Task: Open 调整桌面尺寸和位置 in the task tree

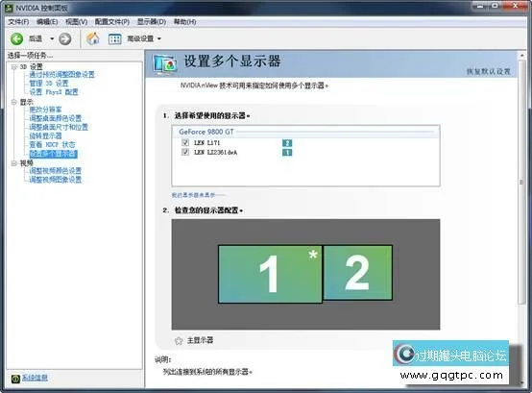Action: tap(59, 127)
